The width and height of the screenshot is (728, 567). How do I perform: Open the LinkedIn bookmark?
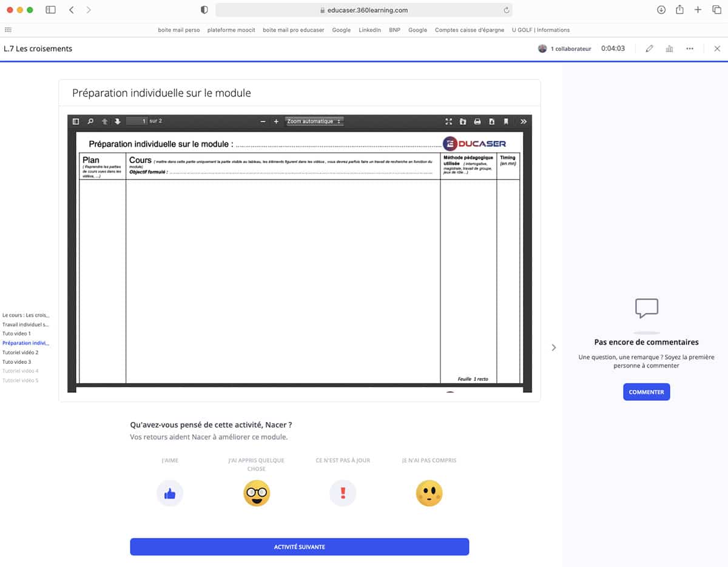pyautogui.click(x=369, y=30)
